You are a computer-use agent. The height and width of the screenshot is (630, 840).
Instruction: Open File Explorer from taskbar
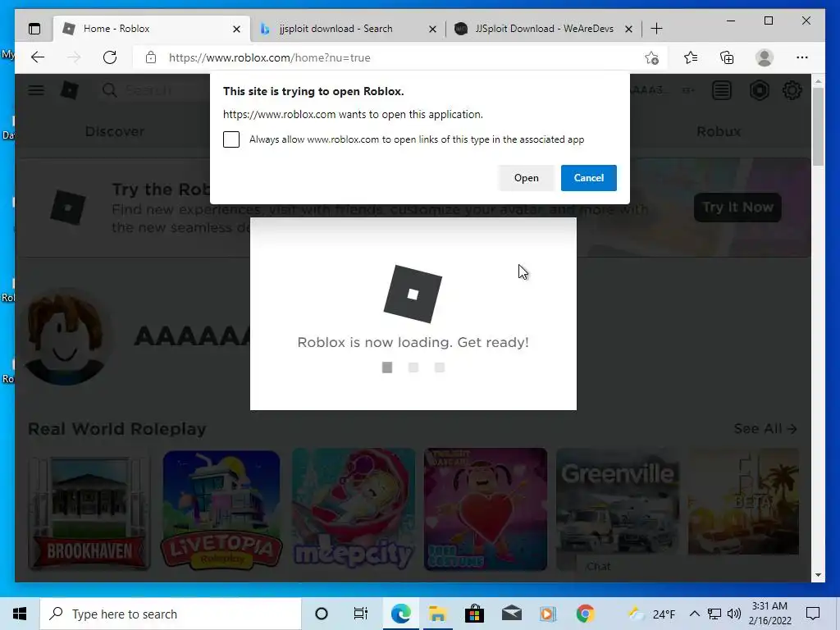tap(438, 614)
